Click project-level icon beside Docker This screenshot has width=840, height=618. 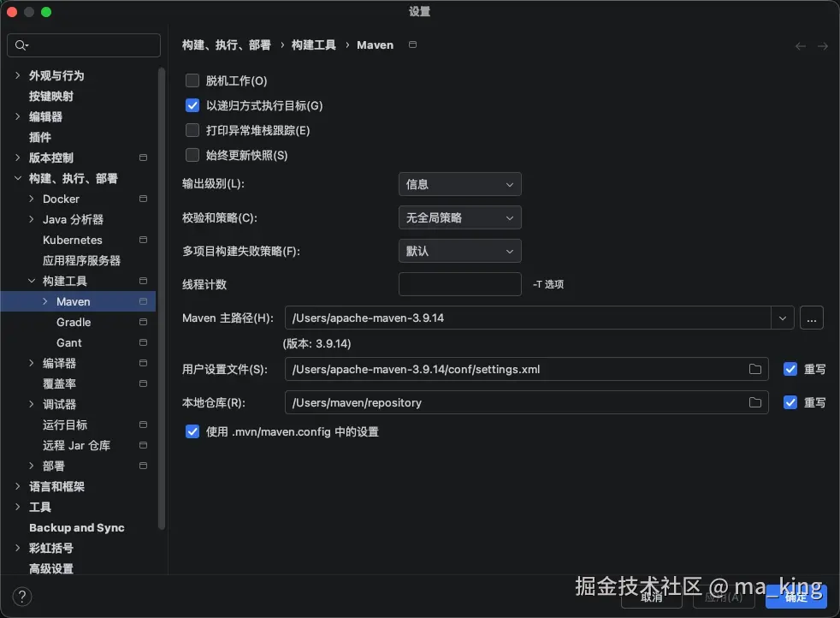tap(143, 199)
